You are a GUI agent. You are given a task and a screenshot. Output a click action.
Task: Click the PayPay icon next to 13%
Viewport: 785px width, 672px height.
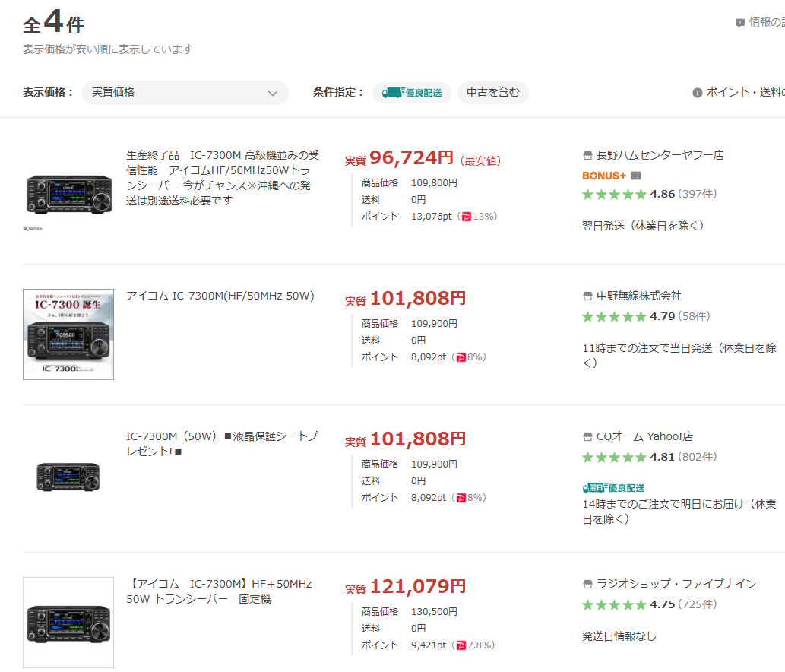click(467, 217)
